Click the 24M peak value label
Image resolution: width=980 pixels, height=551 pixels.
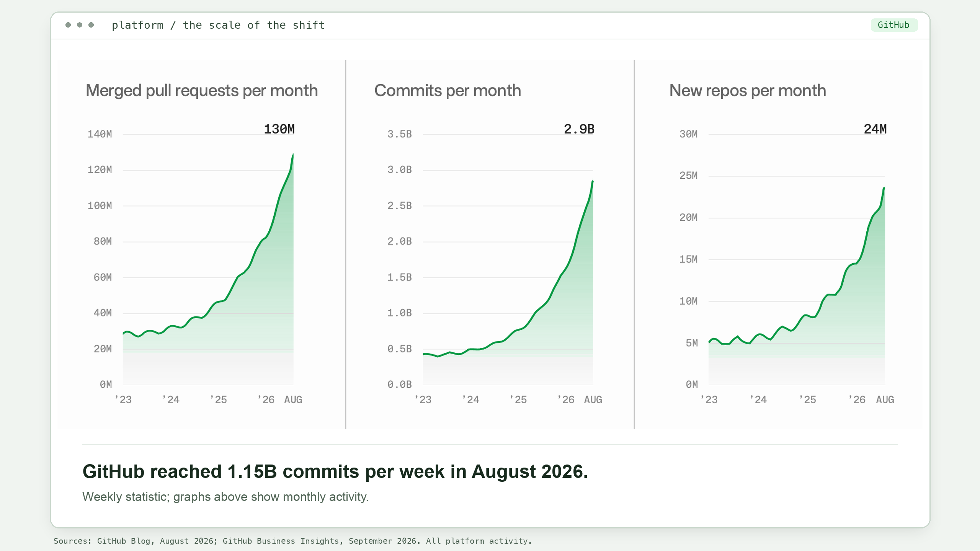875,129
